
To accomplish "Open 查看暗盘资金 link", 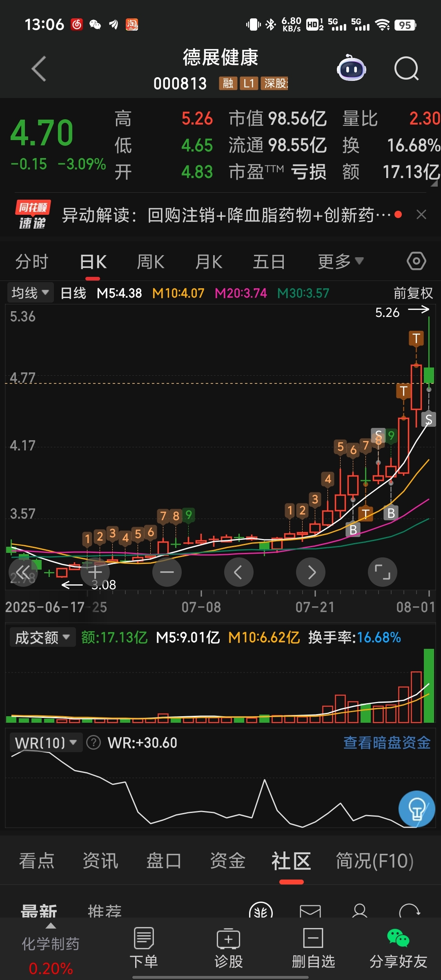I will (x=387, y=743).
